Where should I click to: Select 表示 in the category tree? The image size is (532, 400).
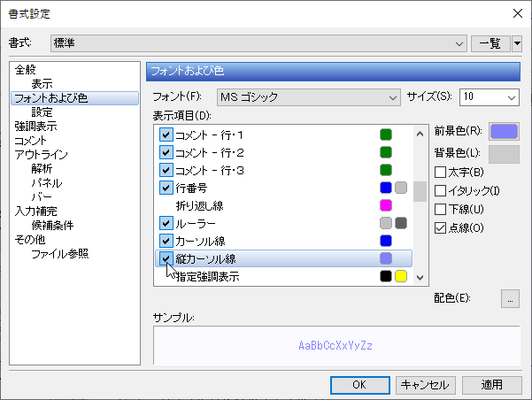[x=42, y=84]
